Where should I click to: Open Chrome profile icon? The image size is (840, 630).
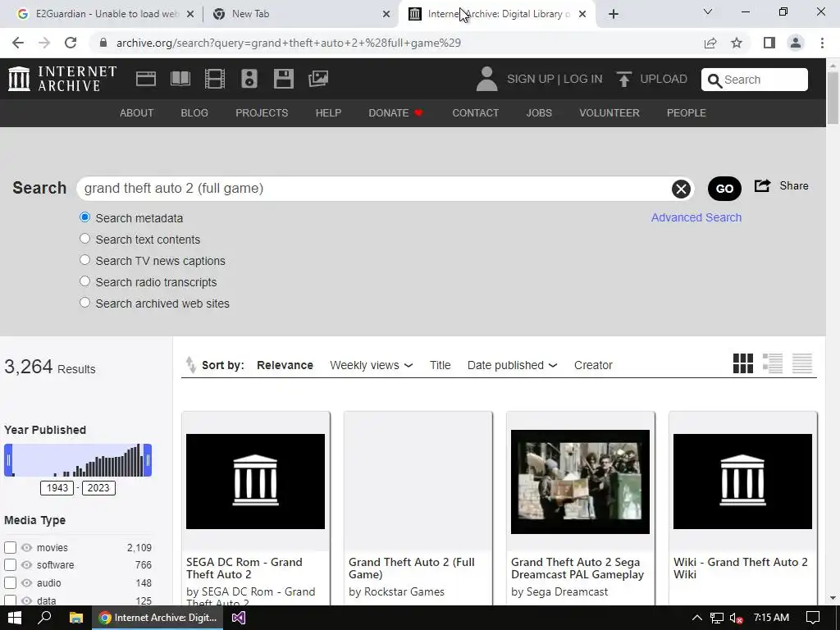tap(796, 43)
